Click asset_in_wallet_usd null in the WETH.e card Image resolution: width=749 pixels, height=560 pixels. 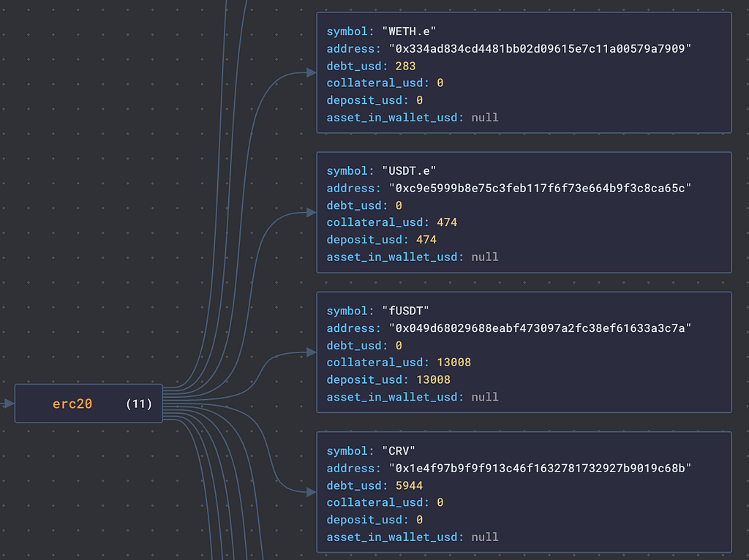click(x=485, y=118)
